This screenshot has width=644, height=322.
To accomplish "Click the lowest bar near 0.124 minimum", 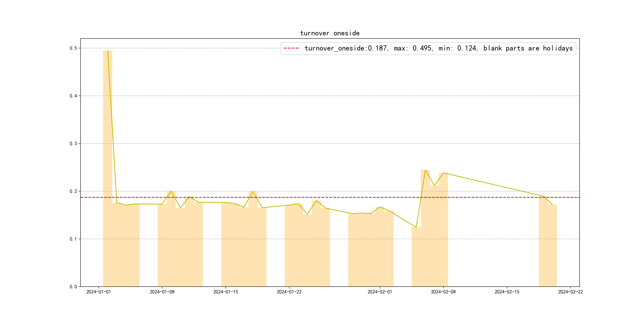I will point(416,257).
